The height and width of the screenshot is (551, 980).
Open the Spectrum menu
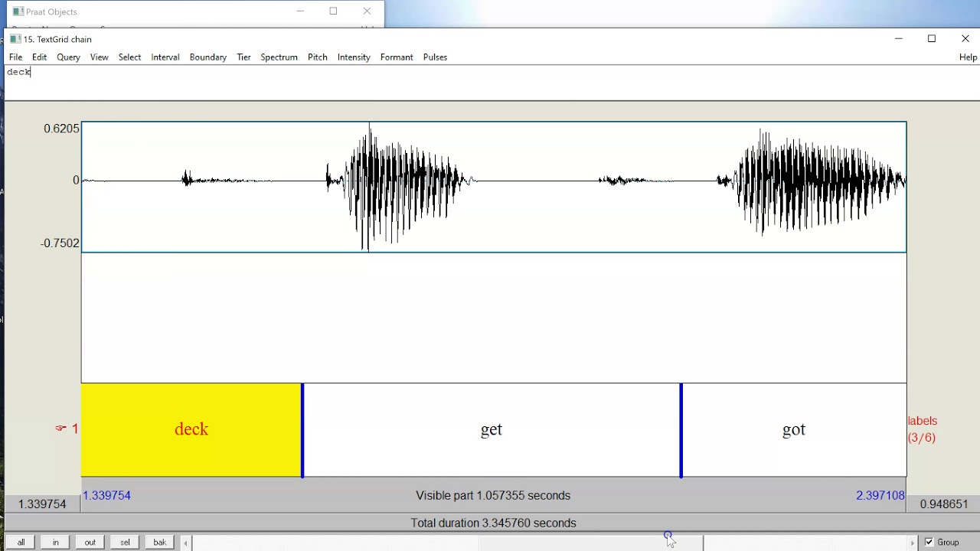(x=279, y=57)
